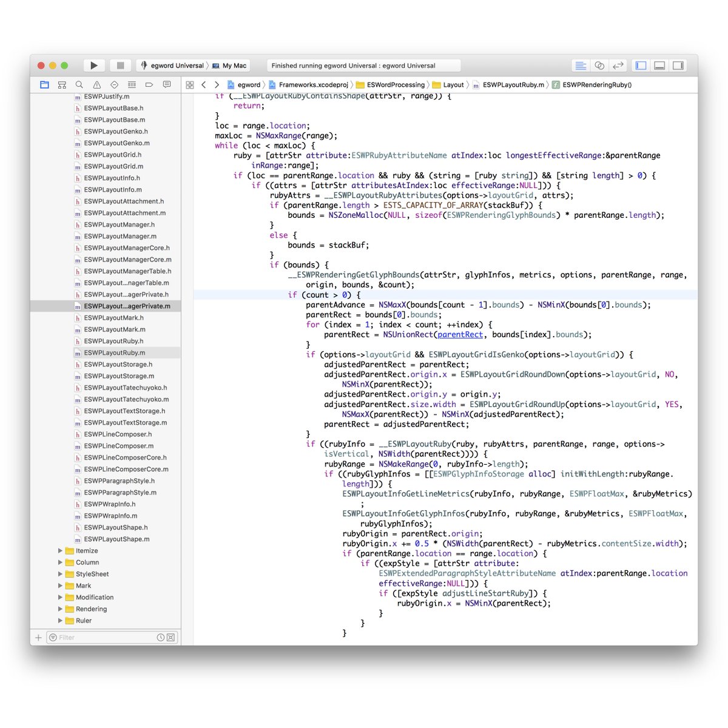The image size is (728, 728).
Task: Select ESWPWrapInfo.h file
Action: [106, 504]
